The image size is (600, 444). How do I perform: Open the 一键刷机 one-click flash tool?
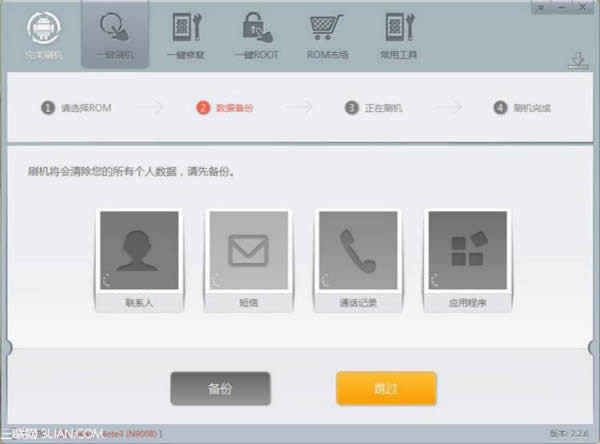point(113,31)
